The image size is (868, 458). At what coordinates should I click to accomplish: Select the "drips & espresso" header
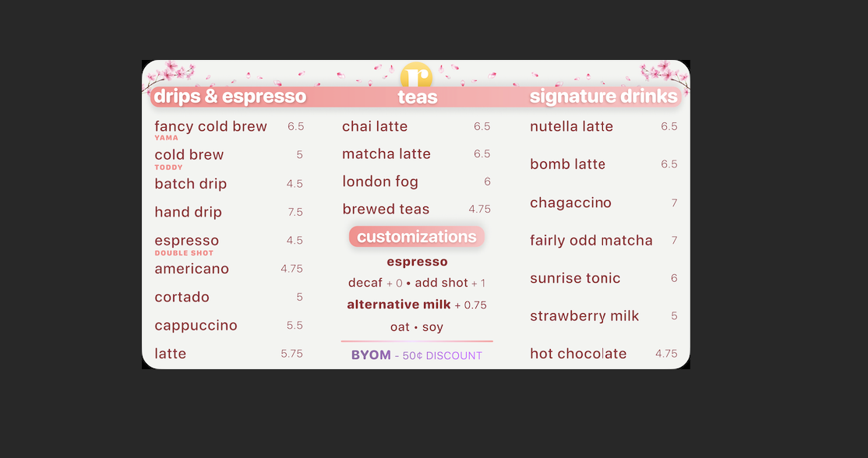point(230,97)
